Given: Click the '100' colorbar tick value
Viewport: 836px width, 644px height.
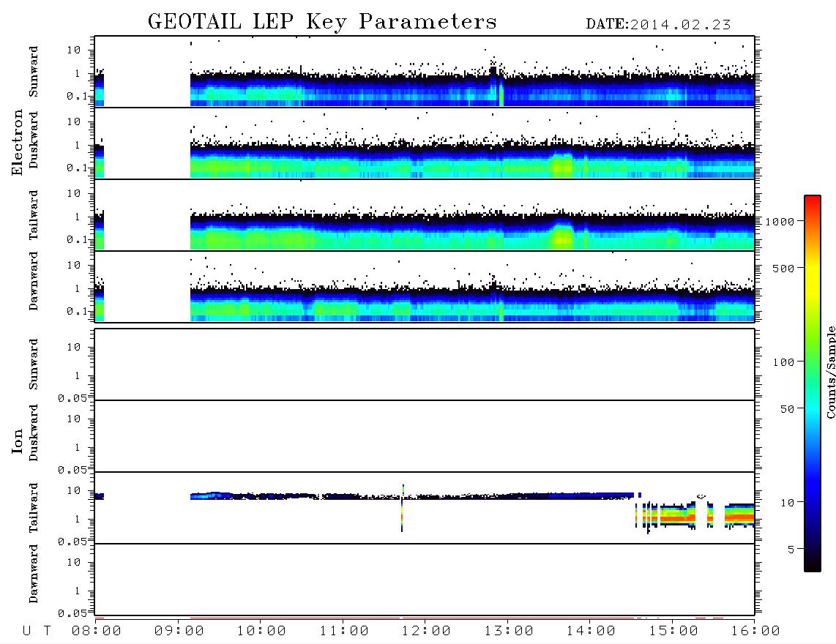Looking at the screenshot, I should [783, 362].
